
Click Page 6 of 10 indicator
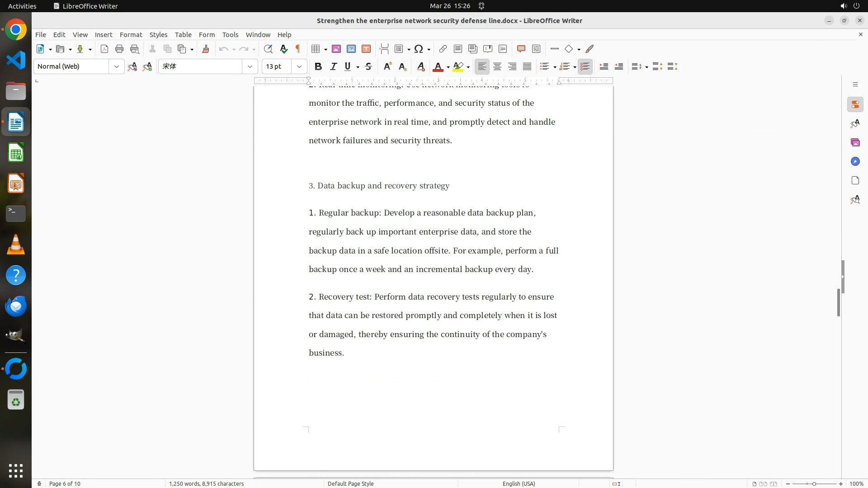click(x=65, y=483)
